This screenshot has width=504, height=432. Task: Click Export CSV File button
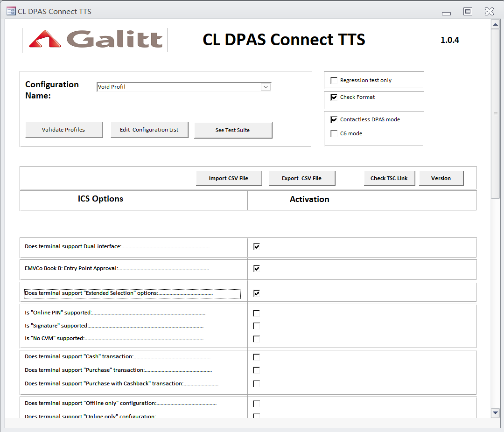click(x=301, y=178)
